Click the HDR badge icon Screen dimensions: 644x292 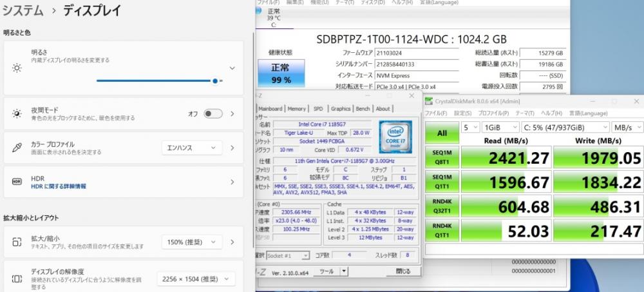(x=17, y=182)
